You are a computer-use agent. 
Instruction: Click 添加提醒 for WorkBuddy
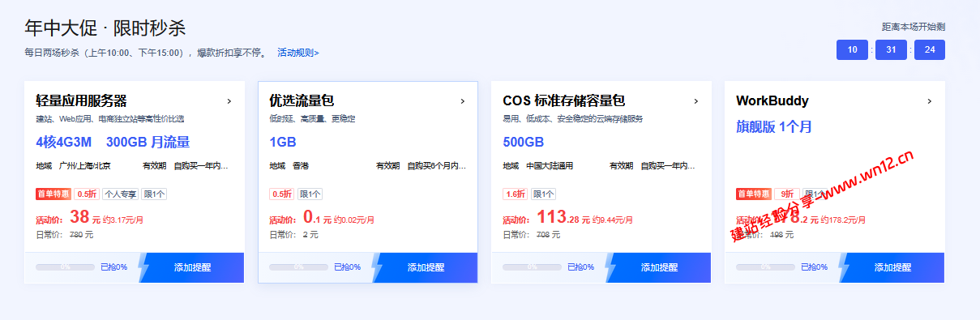point(892,267)
